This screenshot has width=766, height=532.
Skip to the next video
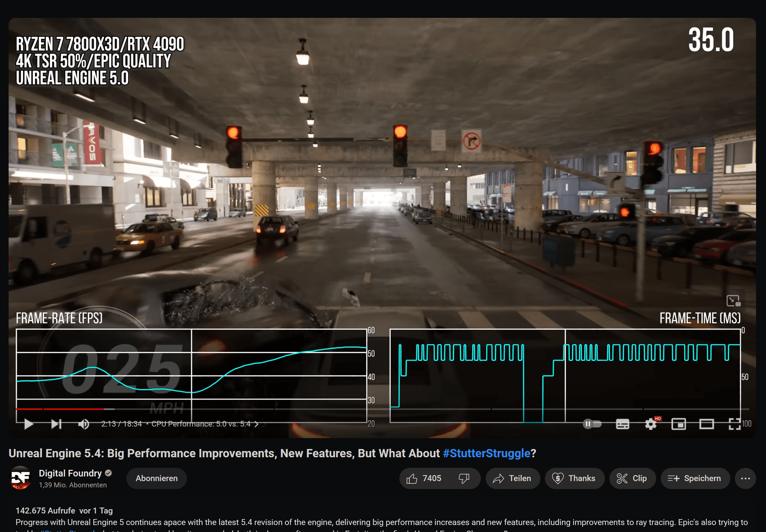(x=56, y=424)
